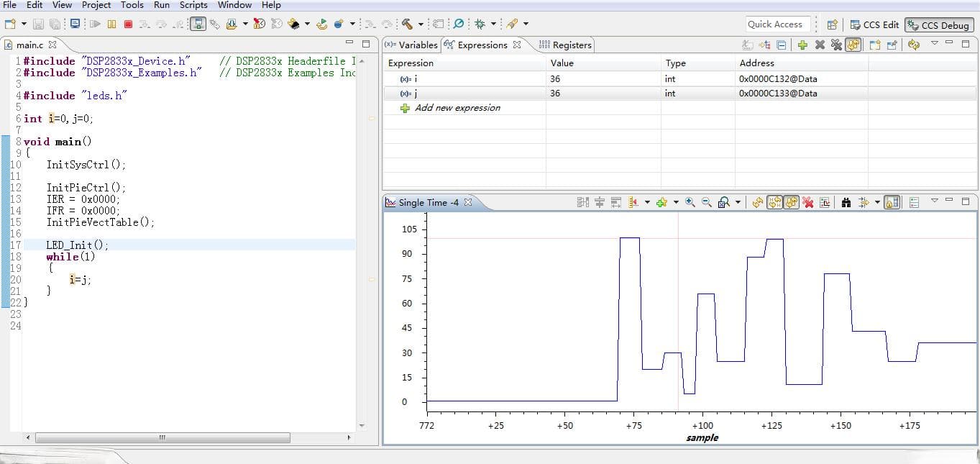The image size is (980, 464).
Task: Click Add new expression row
Action: [x=459, y=108]
